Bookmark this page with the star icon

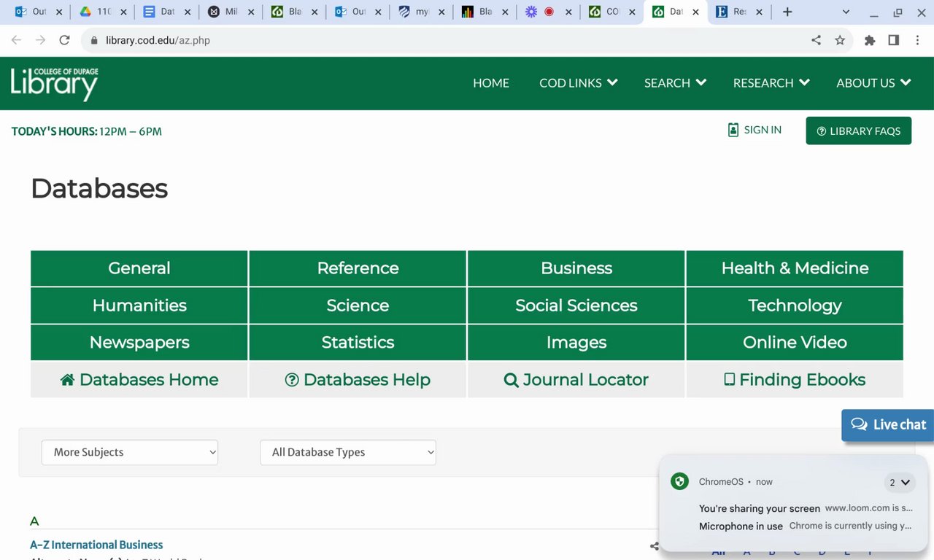coord(840,40)
